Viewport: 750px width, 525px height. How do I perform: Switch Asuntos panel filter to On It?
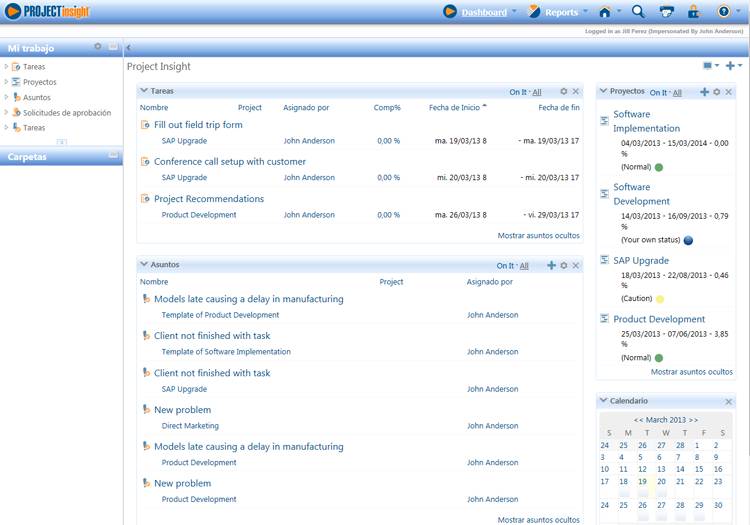505,266
